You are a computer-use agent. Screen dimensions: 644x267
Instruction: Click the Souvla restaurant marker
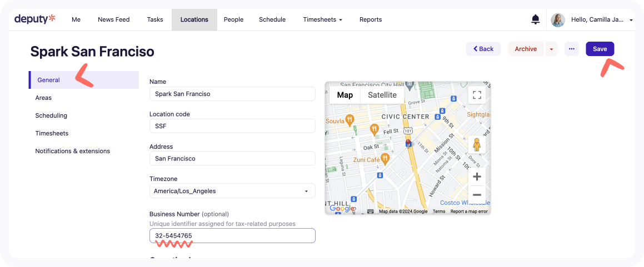coord(350,120)
